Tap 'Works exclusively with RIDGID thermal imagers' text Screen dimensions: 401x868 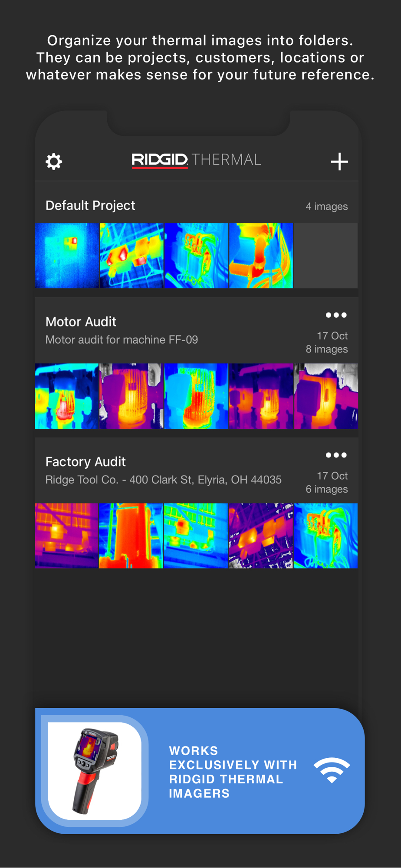[x=233, y=772]
